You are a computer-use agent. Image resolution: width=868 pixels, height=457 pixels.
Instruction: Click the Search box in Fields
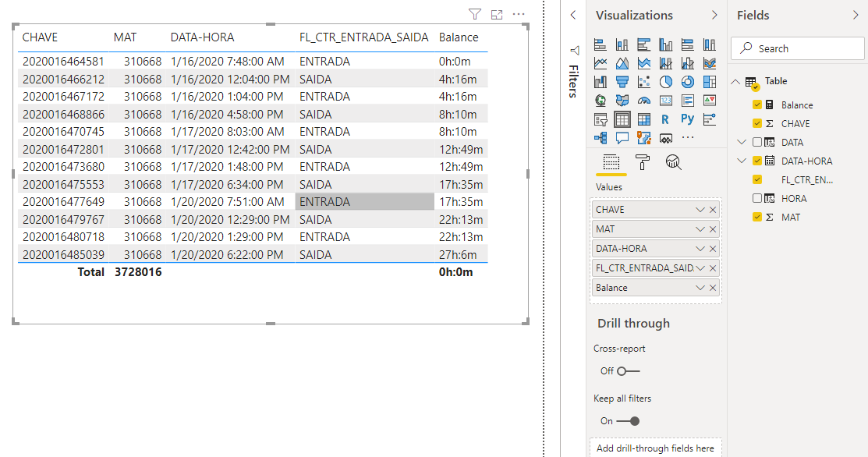click(797, 48)
